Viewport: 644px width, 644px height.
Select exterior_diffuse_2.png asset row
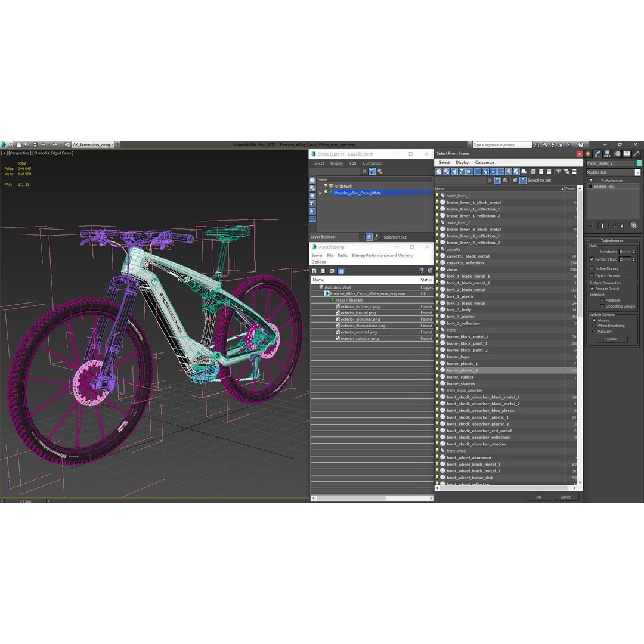pyautogui.click(x=371, y=306)
